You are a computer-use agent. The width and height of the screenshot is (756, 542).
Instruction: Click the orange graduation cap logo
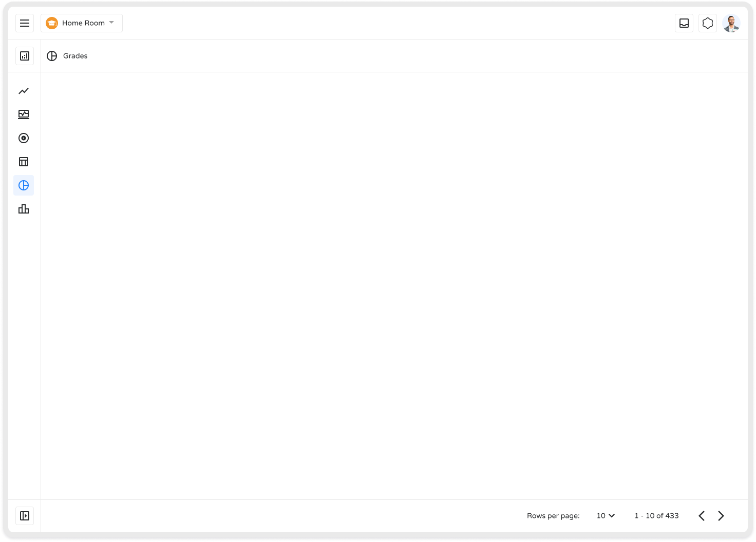52,23
